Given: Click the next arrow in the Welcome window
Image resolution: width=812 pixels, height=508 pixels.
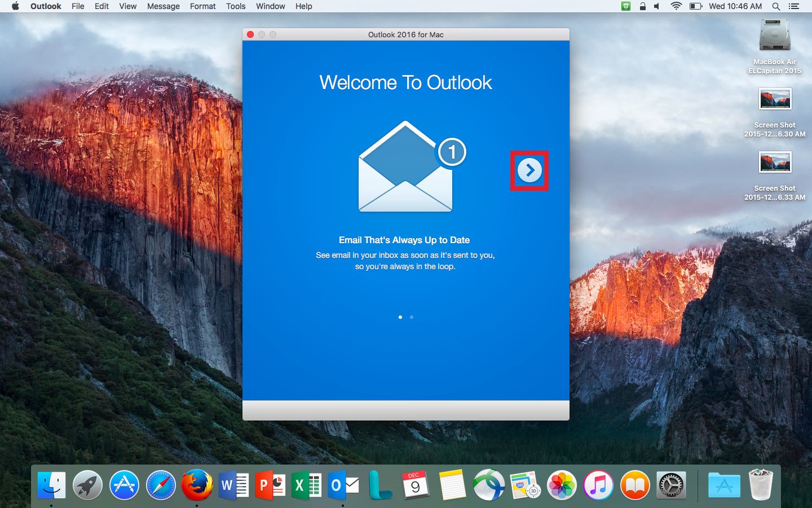Looking at the screenshot, I should [x=529, y=170].
